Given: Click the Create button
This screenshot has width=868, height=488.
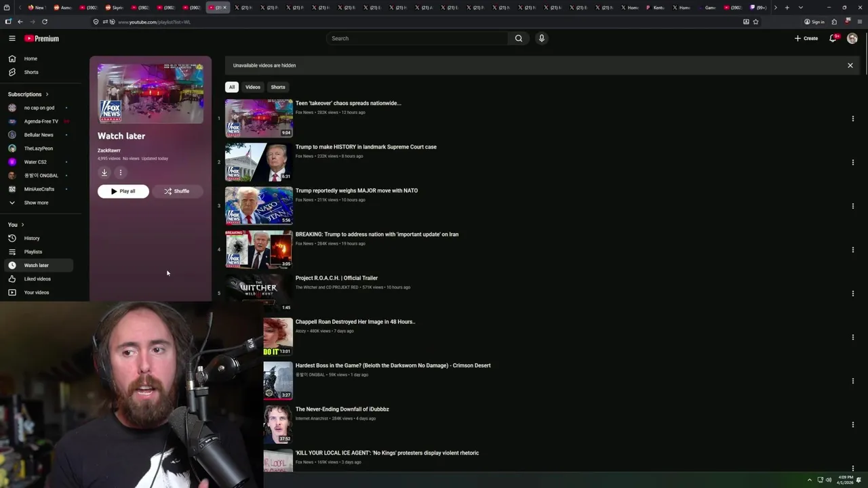Looking at the screenshot, I should pyautogui.click(x=806, y=39).
